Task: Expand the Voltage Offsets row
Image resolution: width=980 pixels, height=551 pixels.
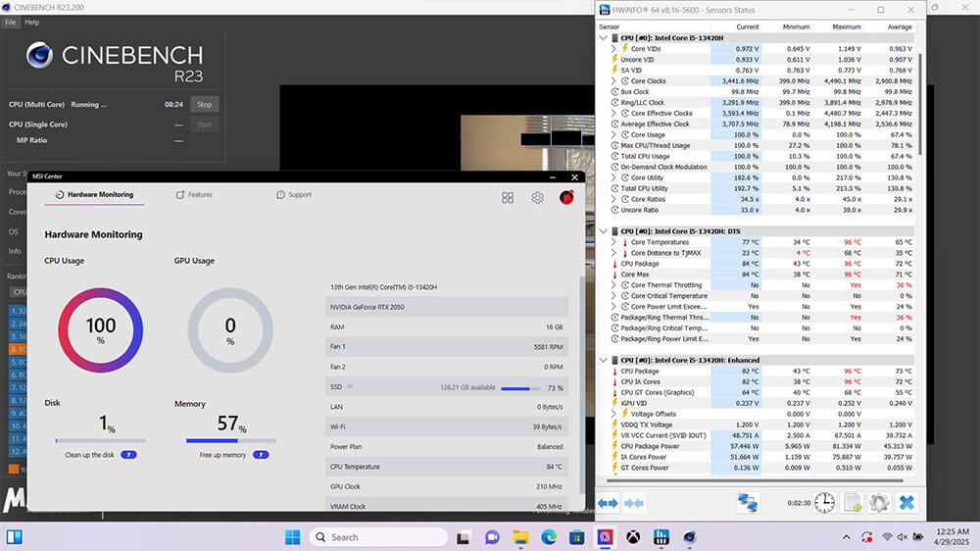Action: point(613,414)
